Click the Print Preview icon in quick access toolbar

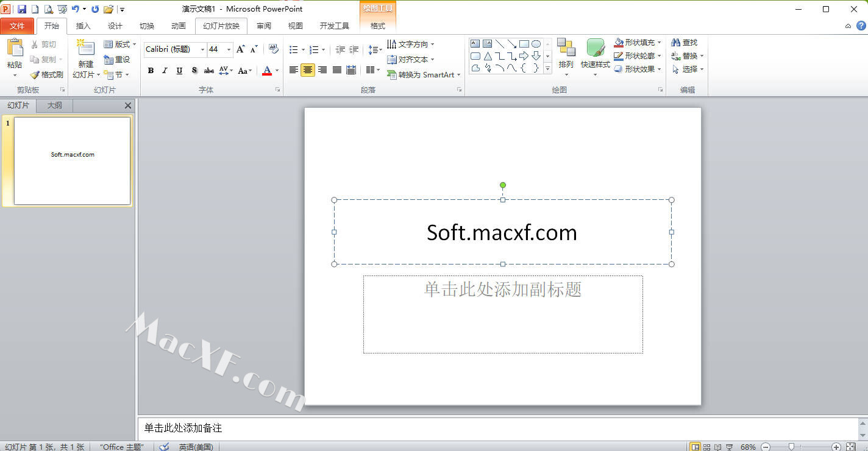point(49,9)
